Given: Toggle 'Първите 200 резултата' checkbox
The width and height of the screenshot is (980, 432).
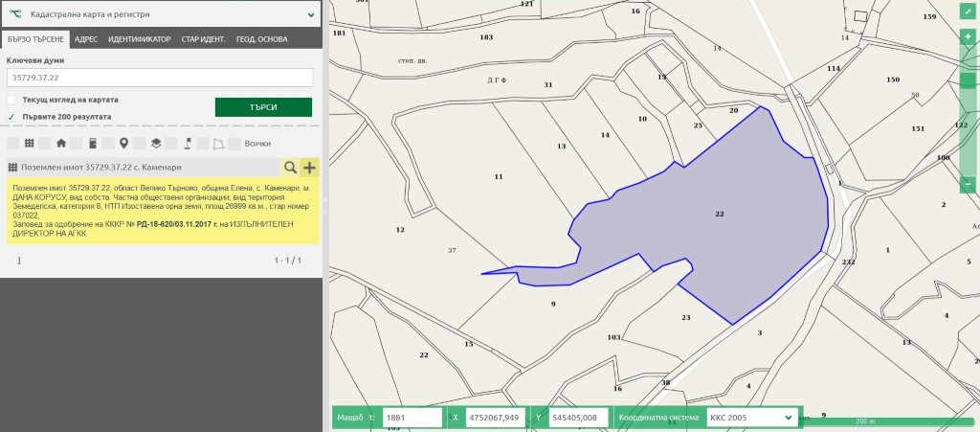Looking at the screenshot, I should pos(11,117).
